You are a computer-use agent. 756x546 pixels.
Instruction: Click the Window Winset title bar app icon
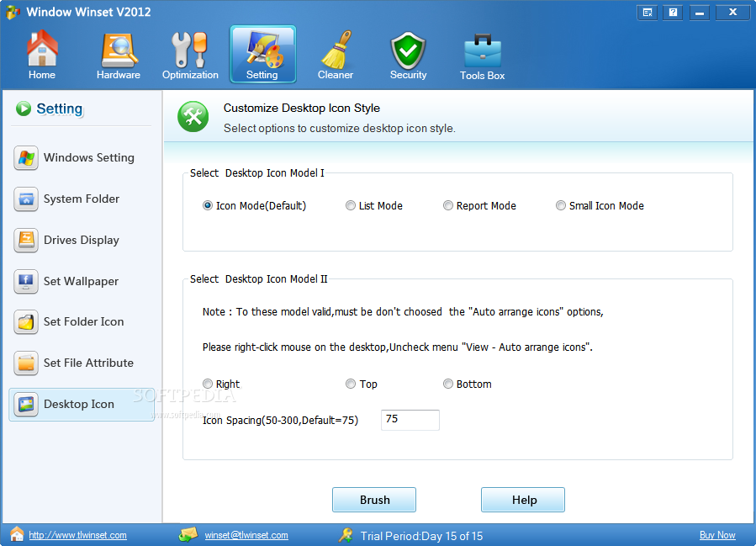[13, 12]
